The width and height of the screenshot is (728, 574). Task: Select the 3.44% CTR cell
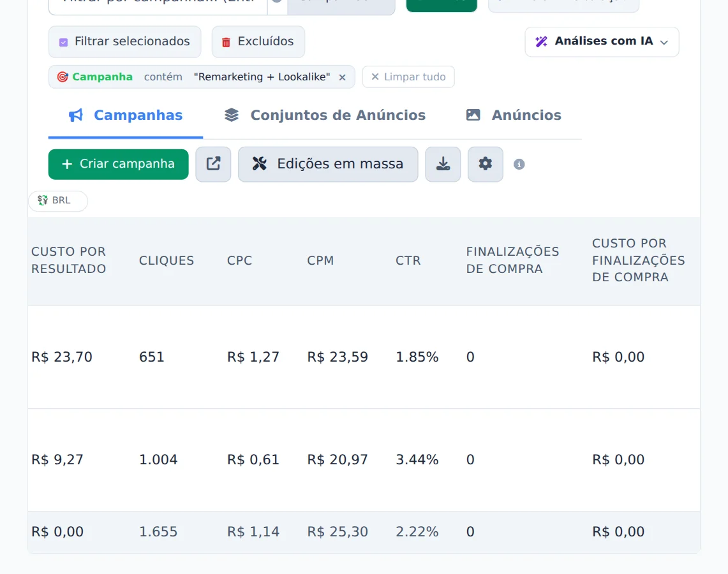(x=417, y=460)
